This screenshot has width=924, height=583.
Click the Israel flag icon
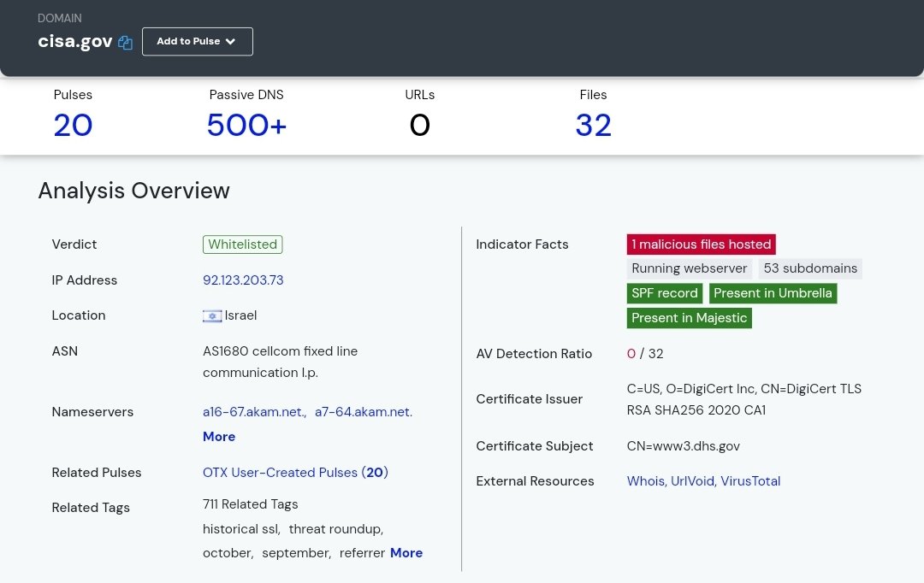(x=212, y=316)
